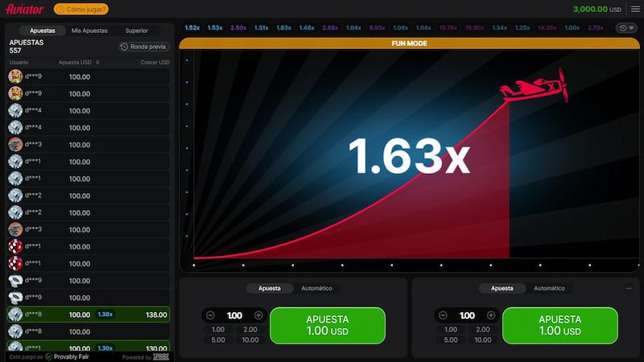Viewport: 644px width, 362px height.
Task: Click the 14.39x past multiplier
Action: coord(547,28)
